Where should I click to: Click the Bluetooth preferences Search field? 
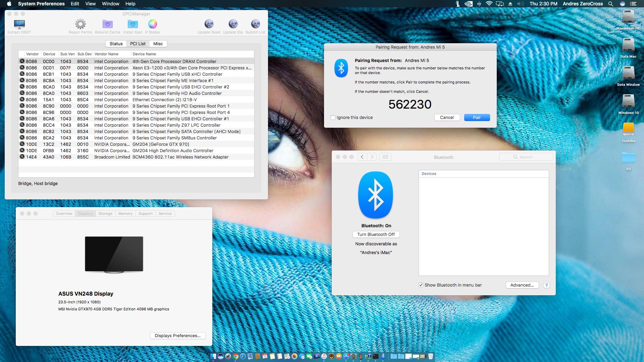click(526, 157)
